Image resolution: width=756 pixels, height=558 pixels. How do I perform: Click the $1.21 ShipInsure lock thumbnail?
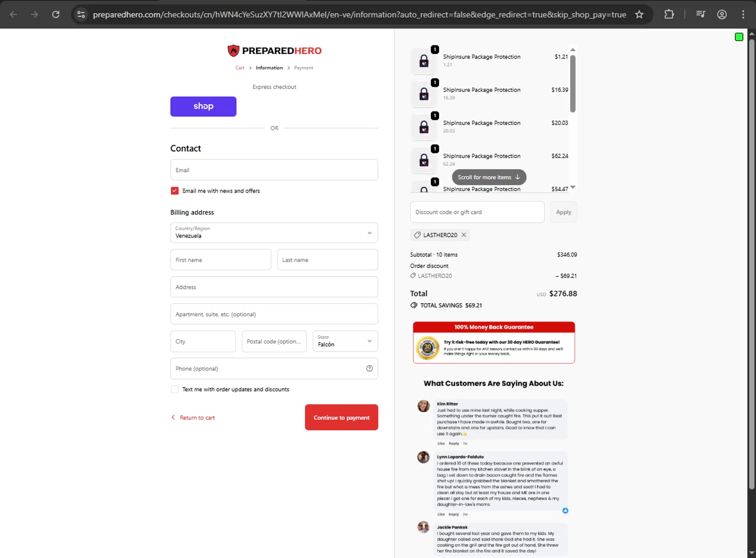click(x=424, y=61)
